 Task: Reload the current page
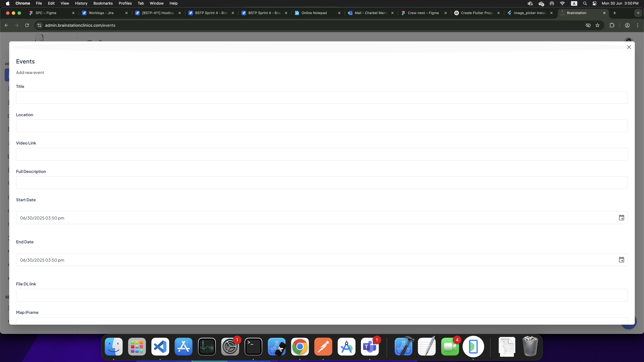pyautogui.click(x=27, y=25)
